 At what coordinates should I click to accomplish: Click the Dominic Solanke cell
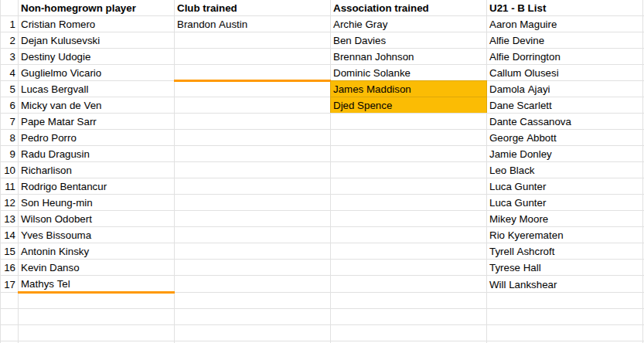370,73
